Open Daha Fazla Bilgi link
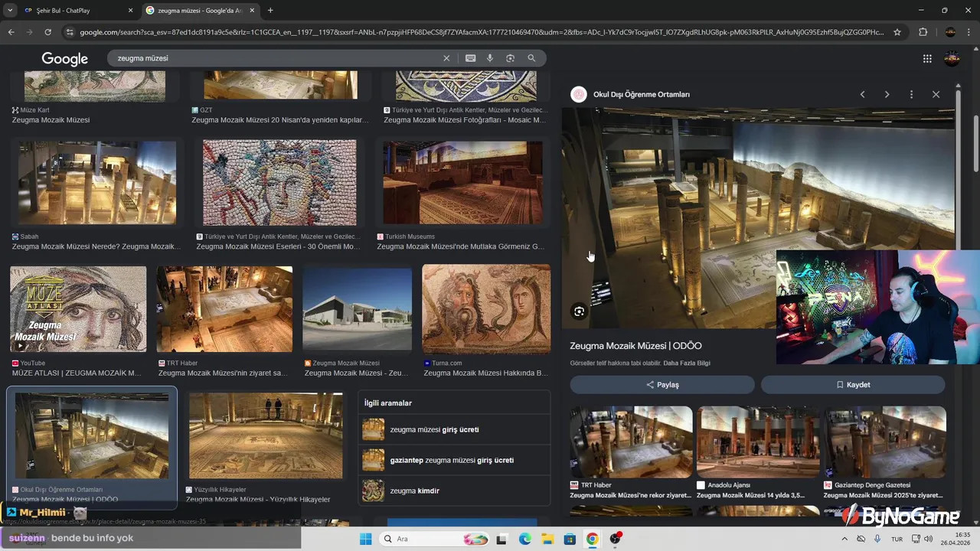 [687, 363]
